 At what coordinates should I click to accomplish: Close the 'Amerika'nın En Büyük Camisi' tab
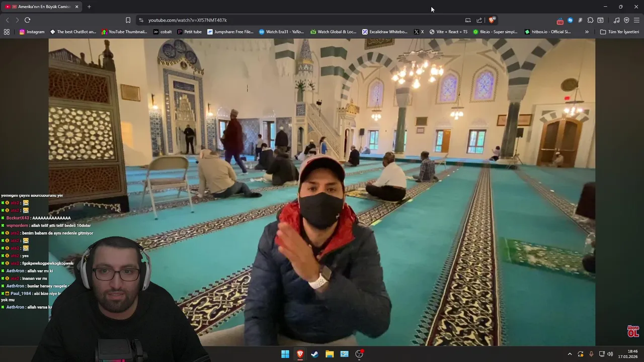coord(77,7)
